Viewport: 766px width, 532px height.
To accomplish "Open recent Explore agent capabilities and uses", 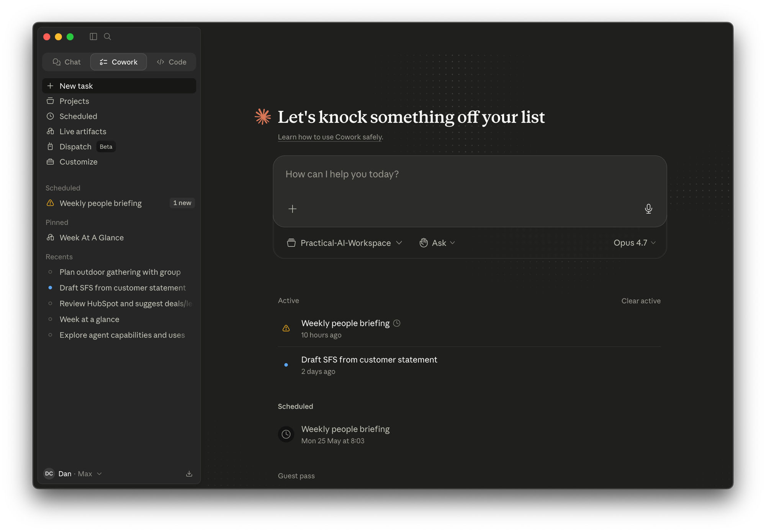I will tap(119, 335).
